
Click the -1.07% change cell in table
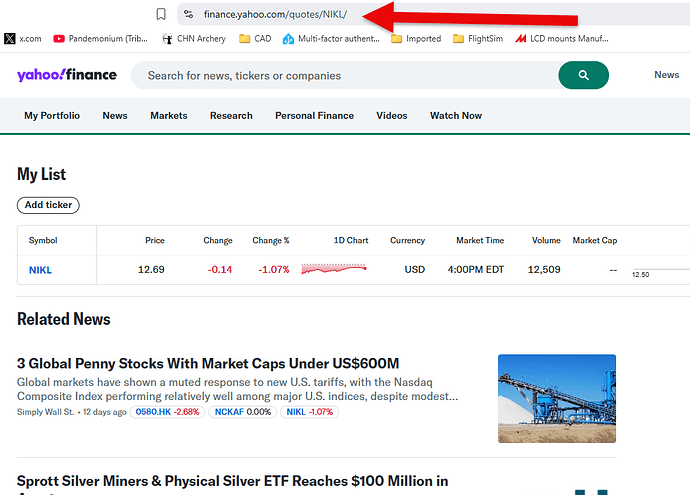point(274,269)
